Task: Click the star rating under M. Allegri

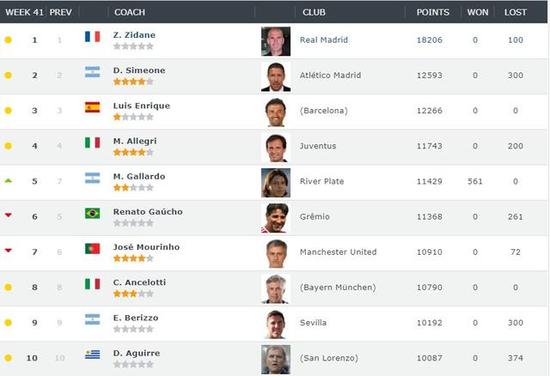Action: [x=133, y=152]
